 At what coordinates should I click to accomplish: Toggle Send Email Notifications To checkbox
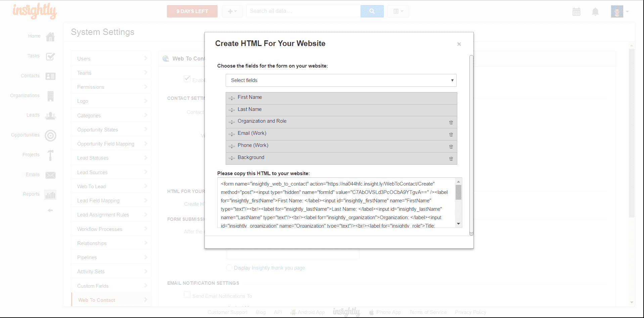click(187, 294)
